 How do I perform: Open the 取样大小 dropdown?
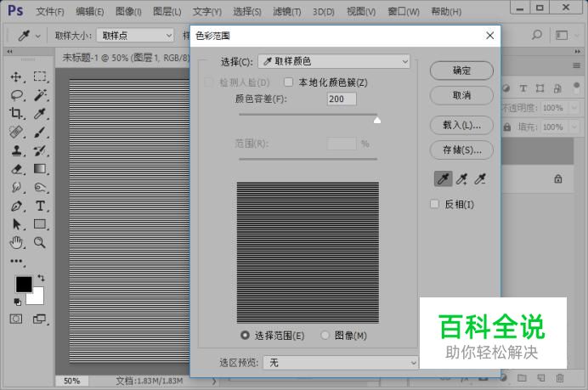point(135,36)
